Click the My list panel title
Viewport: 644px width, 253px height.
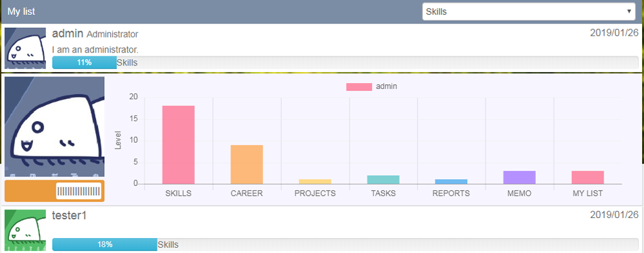coord(21,12)
